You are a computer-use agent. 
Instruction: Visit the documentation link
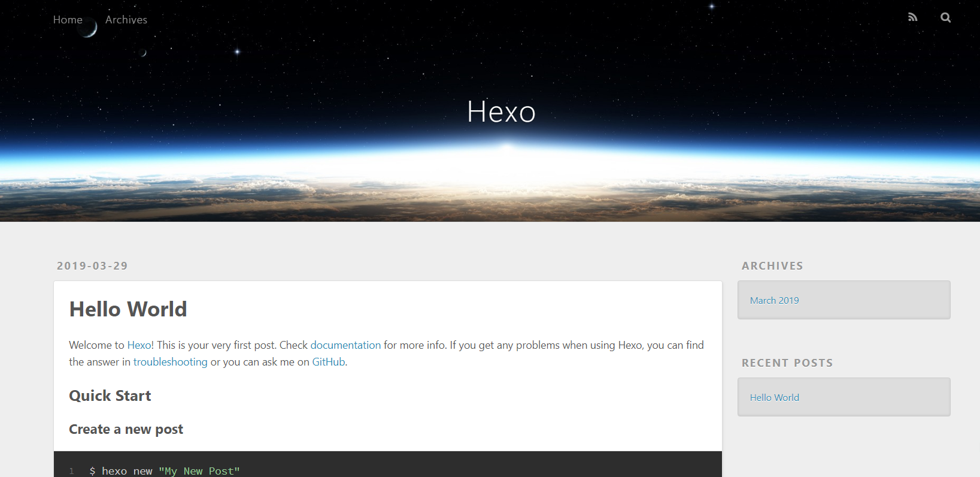[x=345, y=345]
